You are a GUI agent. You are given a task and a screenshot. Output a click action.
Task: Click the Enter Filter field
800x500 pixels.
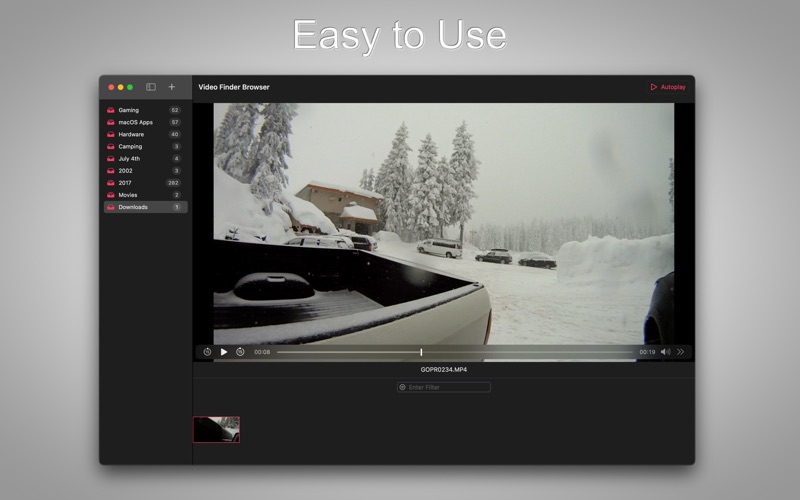coord(444,387)
